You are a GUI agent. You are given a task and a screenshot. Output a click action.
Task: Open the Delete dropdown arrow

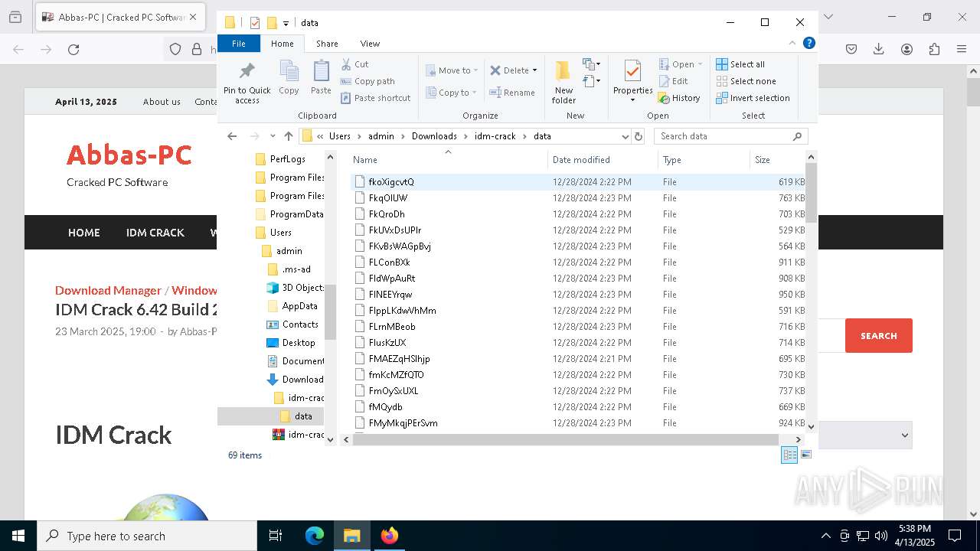(x=534, y=70)
